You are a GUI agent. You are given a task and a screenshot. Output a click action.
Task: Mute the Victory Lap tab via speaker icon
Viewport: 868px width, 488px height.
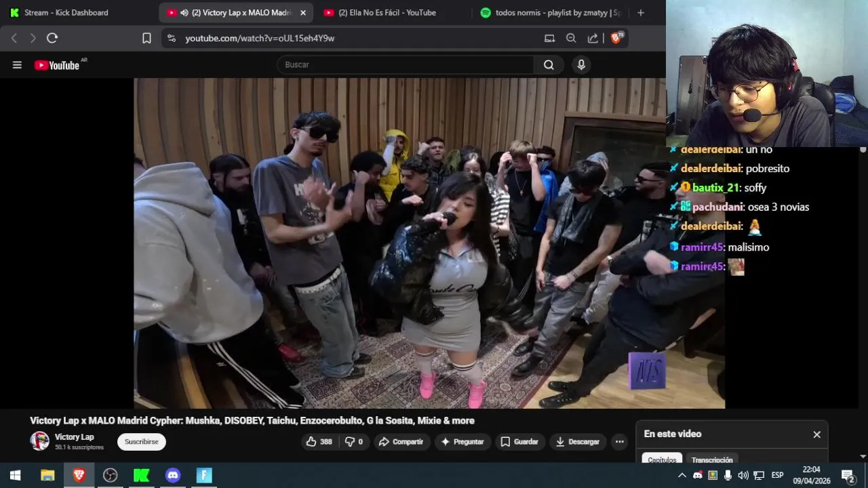[184, 12]
